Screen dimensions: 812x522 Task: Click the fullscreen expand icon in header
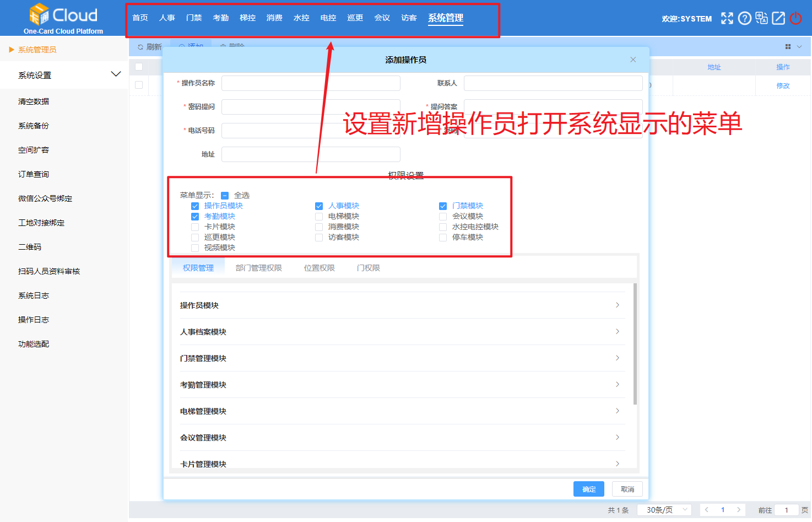click(727, 18)
